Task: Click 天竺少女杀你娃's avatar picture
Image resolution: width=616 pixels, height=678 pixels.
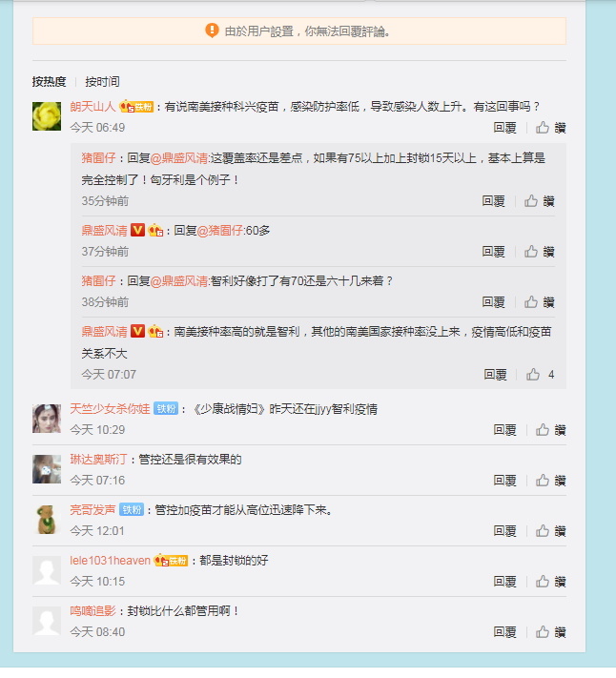Action: (47, 418)
